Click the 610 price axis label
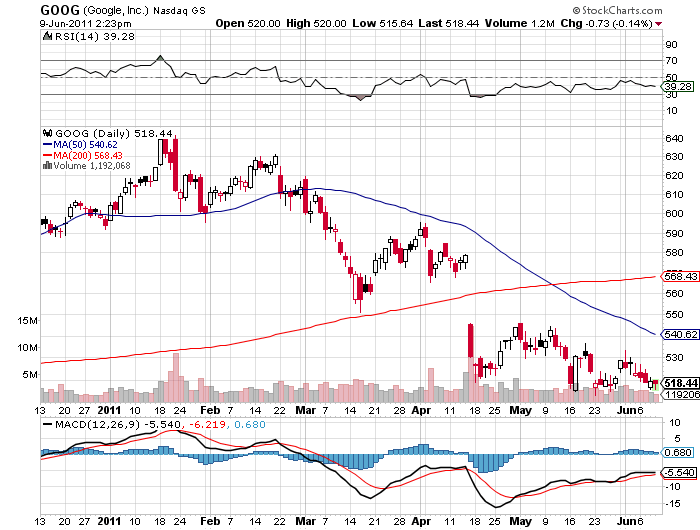 click(674, 194)
